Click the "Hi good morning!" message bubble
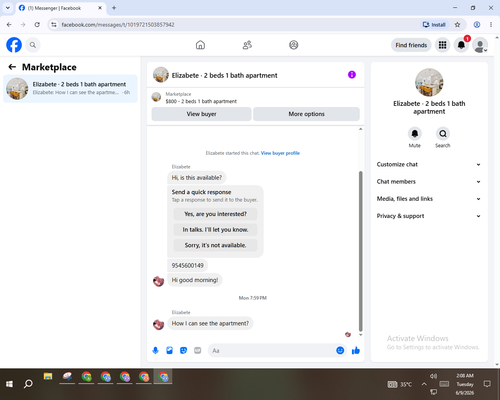 point(195,280)
